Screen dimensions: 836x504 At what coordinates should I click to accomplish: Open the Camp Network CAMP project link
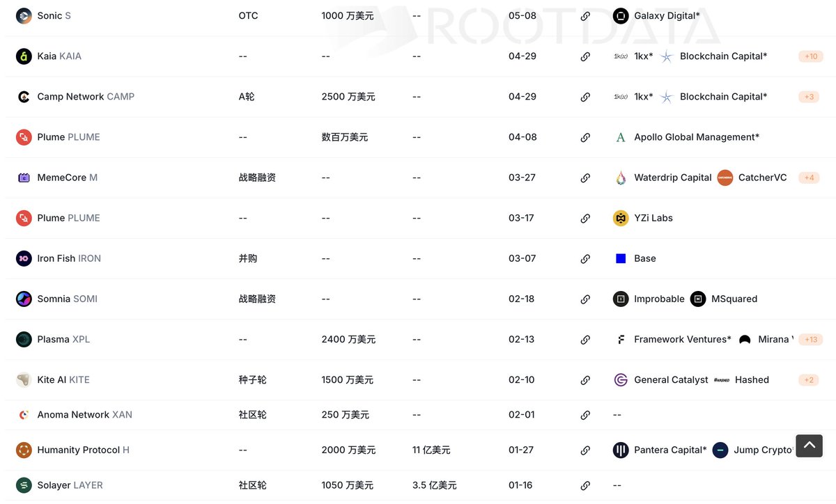pyautogui.click(x=86, y=97)
